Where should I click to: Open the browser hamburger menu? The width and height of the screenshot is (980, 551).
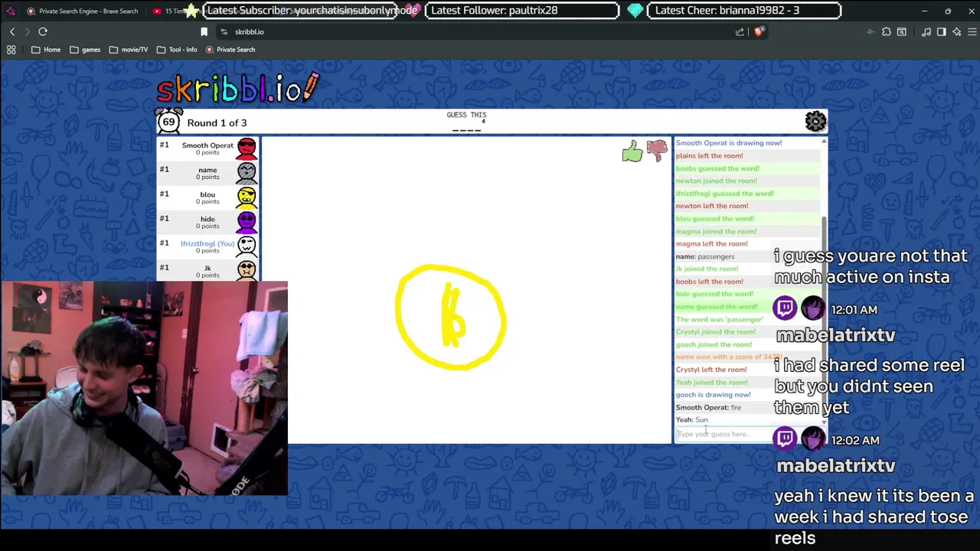tap(973, 31)
